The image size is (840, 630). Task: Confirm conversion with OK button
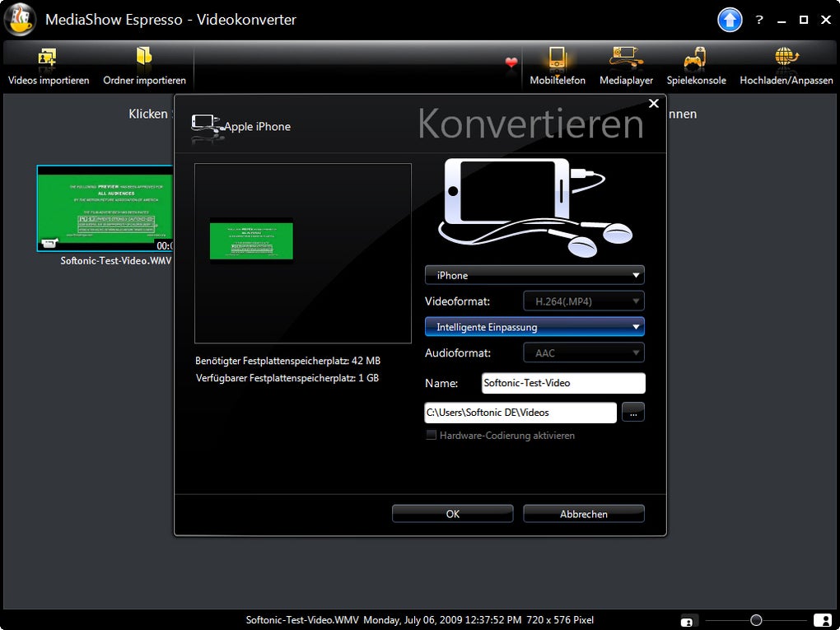click(x=453, y=514)
